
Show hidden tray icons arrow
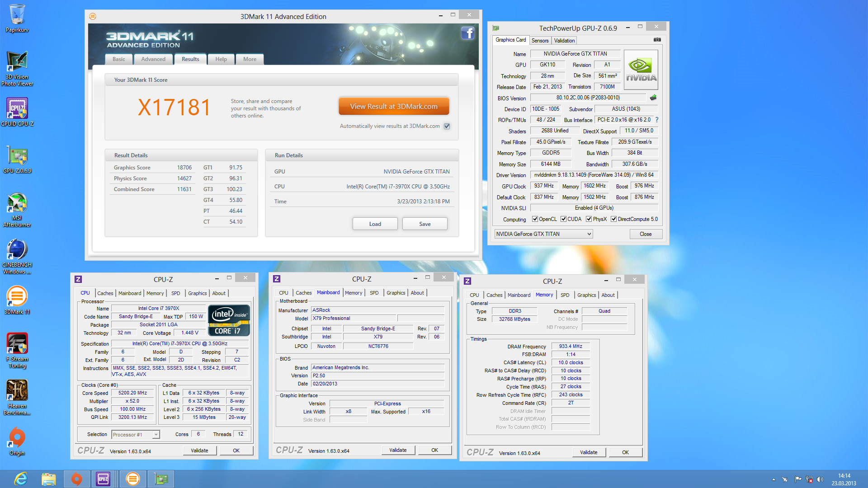(x=774, y=479)
